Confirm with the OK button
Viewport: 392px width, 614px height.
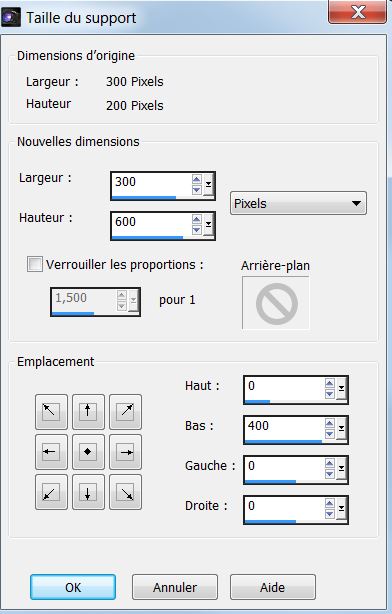(x=73, y=587)
